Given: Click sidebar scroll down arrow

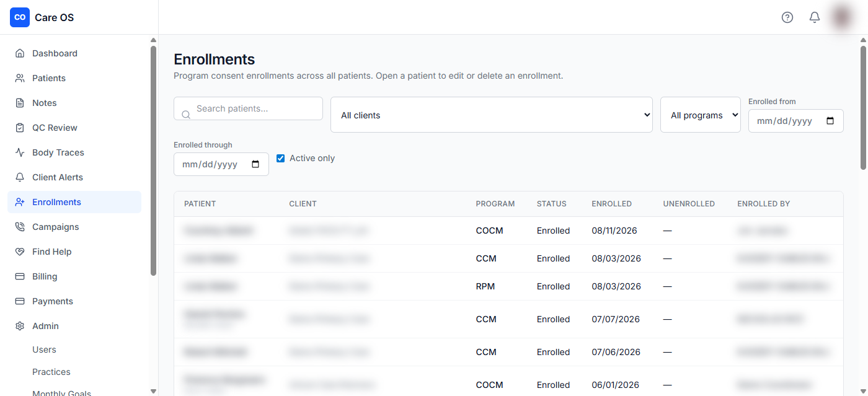Looking at the screenshot, I should pyautogui.click(x=153, y=391).
